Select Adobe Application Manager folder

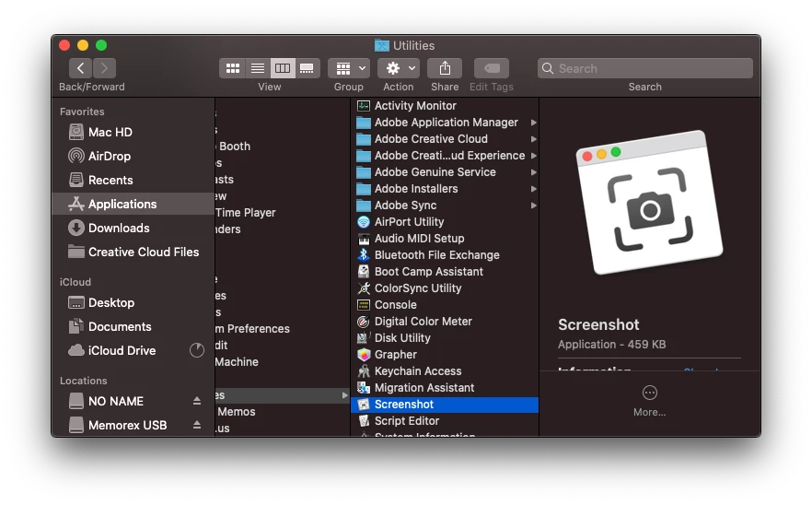click(445, 123)
